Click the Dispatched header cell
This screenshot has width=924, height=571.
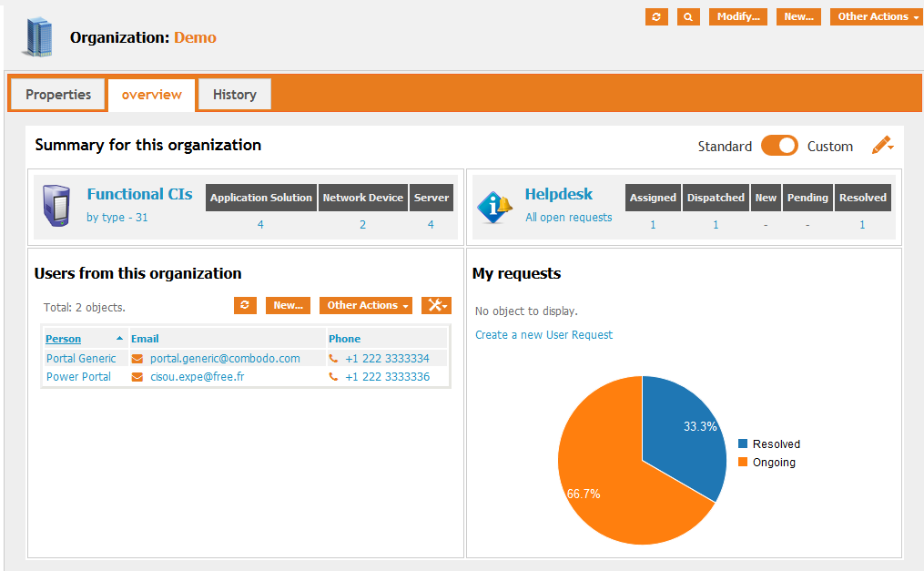[x=716, y=198]
